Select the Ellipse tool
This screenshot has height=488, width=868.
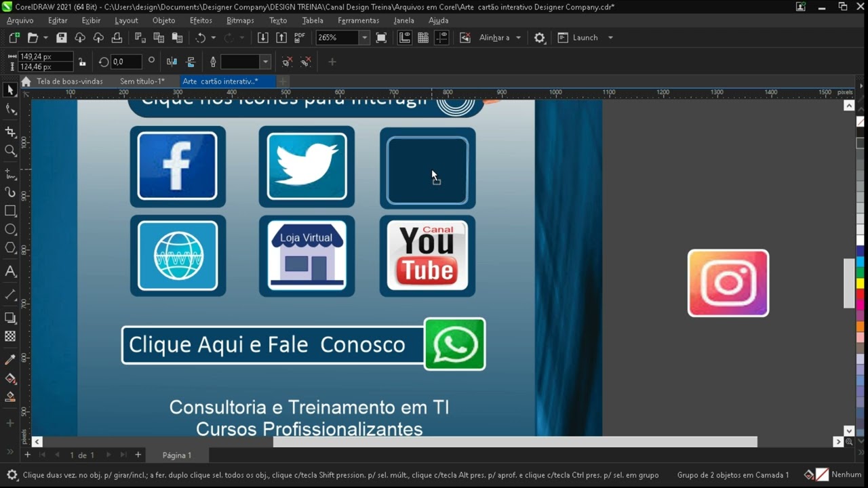pyautogui.click(x=10, y=229)
